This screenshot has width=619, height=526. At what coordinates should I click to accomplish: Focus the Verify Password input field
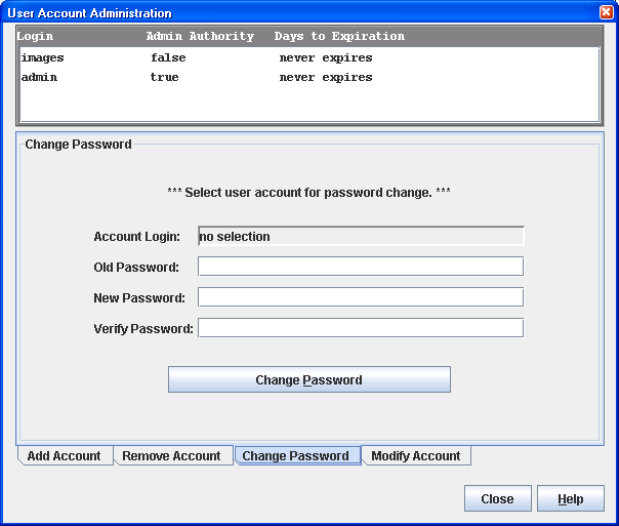click(x=360, y=328)
